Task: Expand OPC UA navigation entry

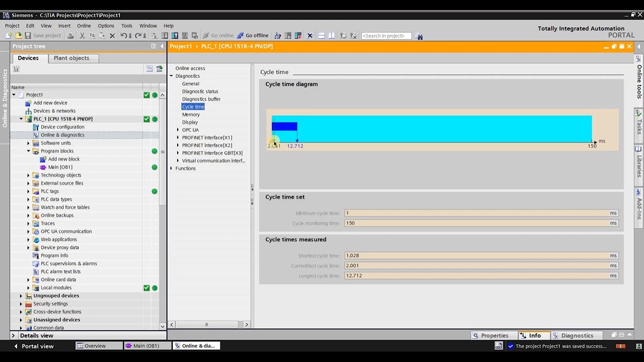Action: pyautogui.click(x=178, y=130)
